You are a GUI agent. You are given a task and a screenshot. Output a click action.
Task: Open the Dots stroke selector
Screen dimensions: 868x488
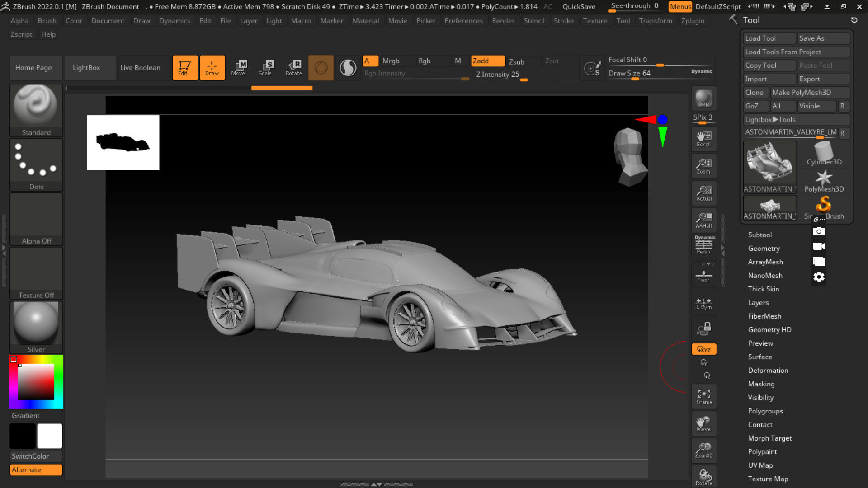(x=36, y=165)
